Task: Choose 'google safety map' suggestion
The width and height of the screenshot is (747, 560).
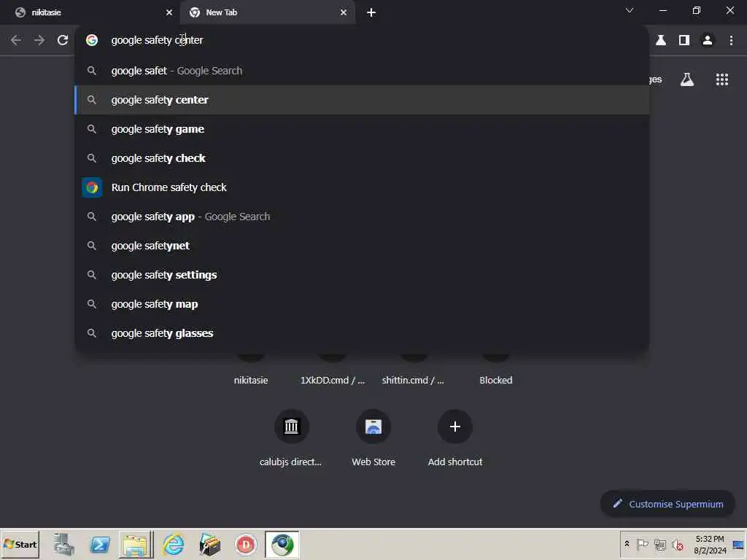Action: pyautogui.click(x=362, y=304)
